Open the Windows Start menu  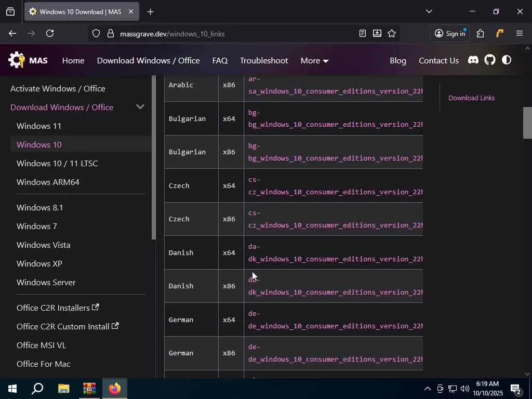[x=12, y=389]
